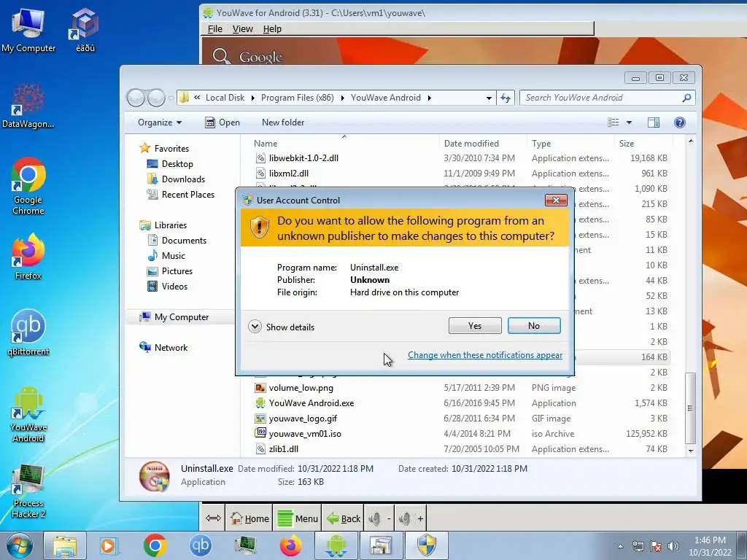The width and height of the screenshot is (747, 560).
Task: Select libwebkit-1.0-2.dll file
Action: [x=303, y=158]
